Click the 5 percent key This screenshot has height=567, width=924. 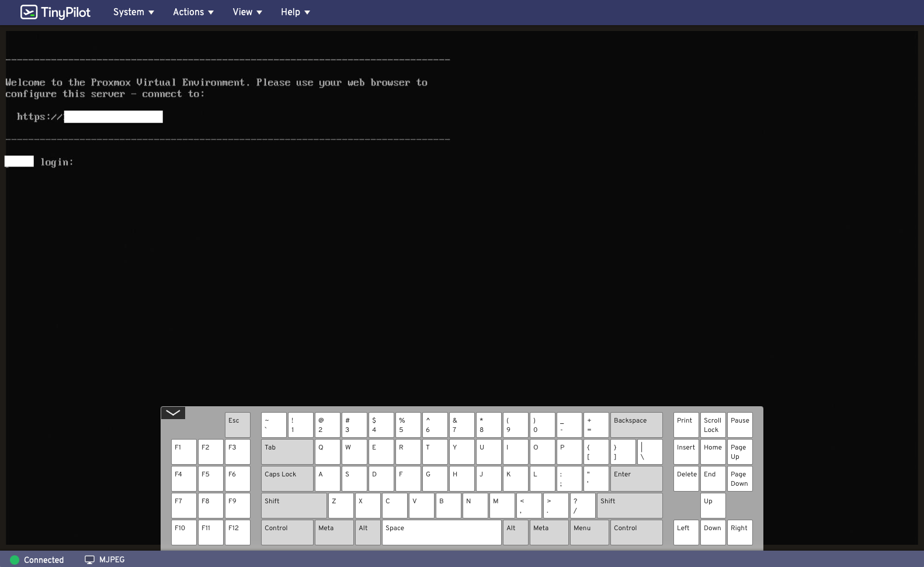coord(408,425)
